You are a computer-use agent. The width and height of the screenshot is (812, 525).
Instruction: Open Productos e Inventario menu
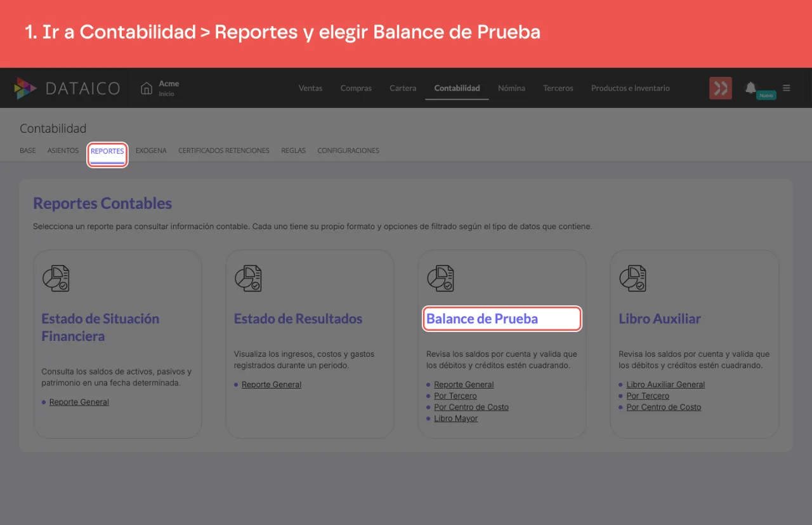pos(631,88)
